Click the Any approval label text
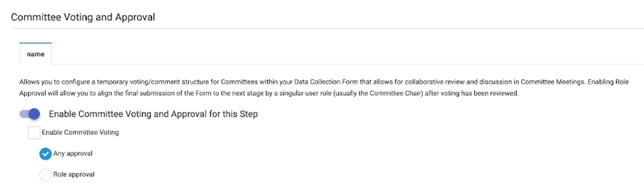This screenshot has height=188, width=644. (73, 153)
